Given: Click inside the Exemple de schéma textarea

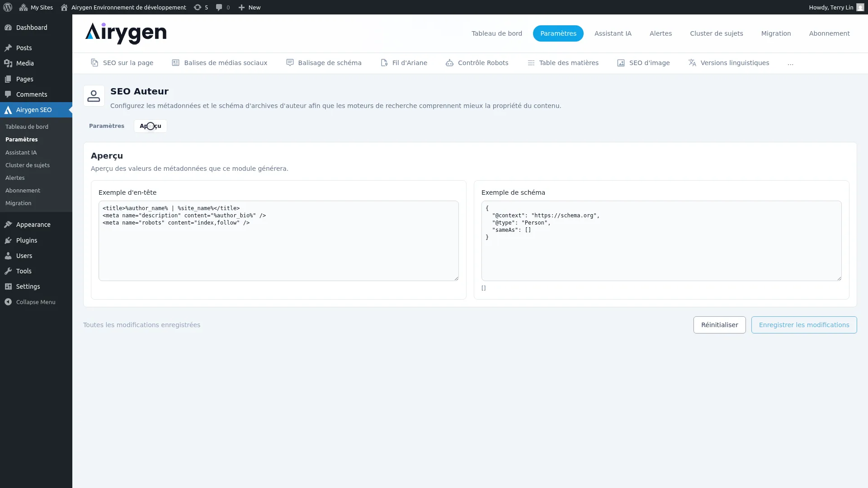Looking at the screenshot, I should click(x=661, y=241).
